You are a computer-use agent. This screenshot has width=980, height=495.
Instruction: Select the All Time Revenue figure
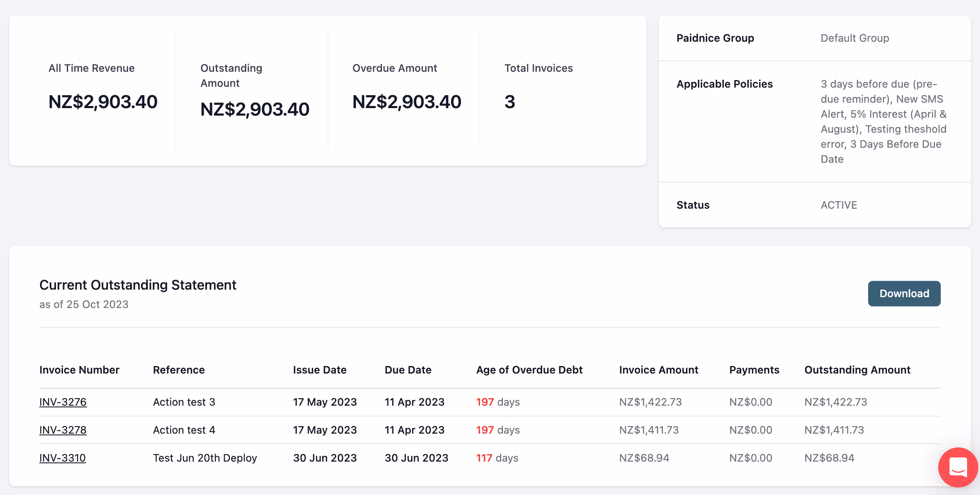(x=103, y=102)
